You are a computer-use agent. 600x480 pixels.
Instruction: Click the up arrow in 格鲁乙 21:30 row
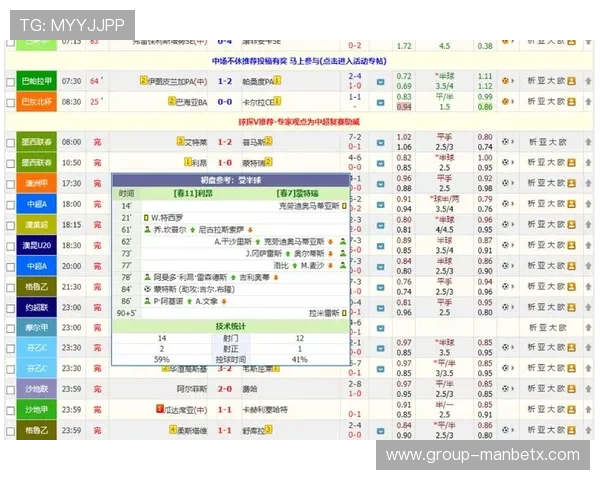pyautogui.click(x=588, y=287)
